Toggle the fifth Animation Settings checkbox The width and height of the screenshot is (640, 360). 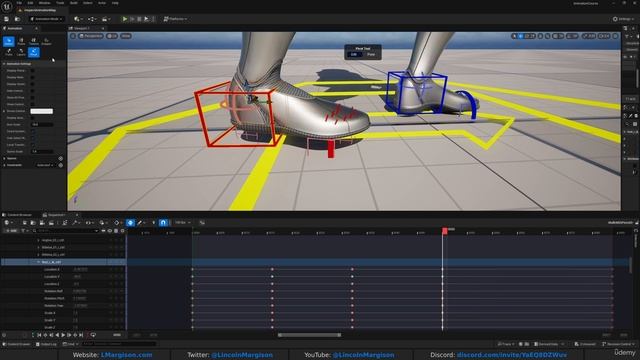tap(32, 98)
